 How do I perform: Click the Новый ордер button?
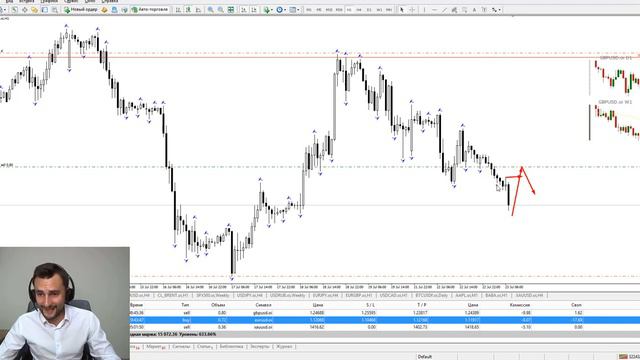click(x=81, y=10)
